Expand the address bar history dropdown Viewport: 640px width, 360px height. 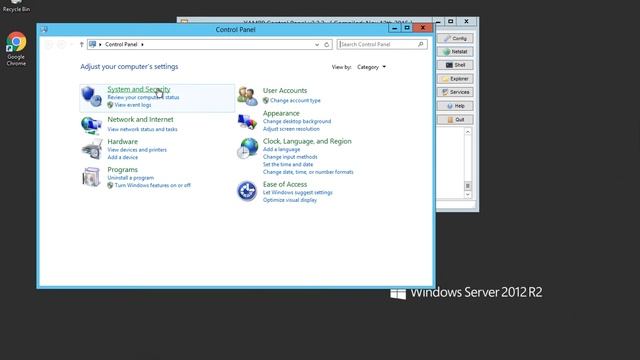[x=317, y=44]
